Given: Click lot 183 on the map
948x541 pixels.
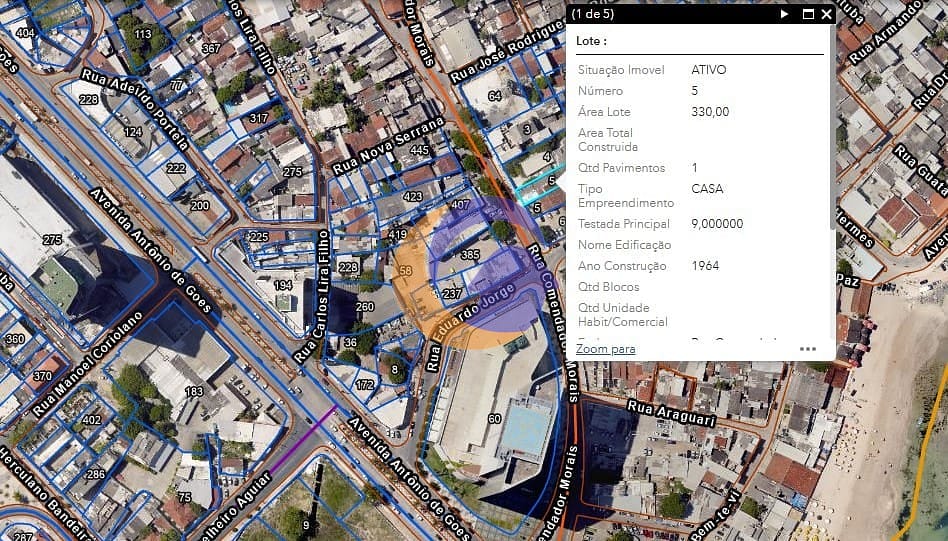Looking at the screenshot, I should tap(193, 391).
